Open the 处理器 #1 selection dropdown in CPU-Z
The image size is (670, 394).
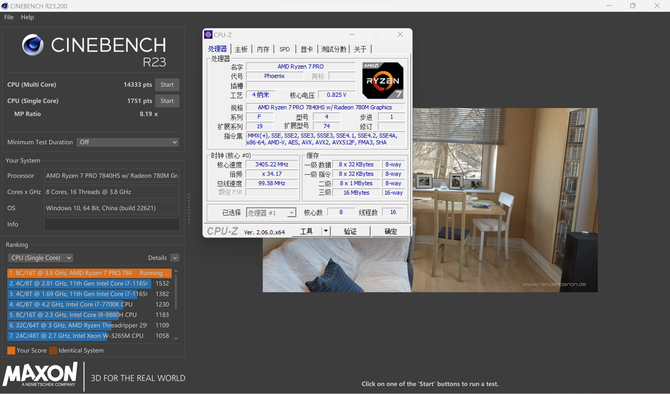(271, 212)
